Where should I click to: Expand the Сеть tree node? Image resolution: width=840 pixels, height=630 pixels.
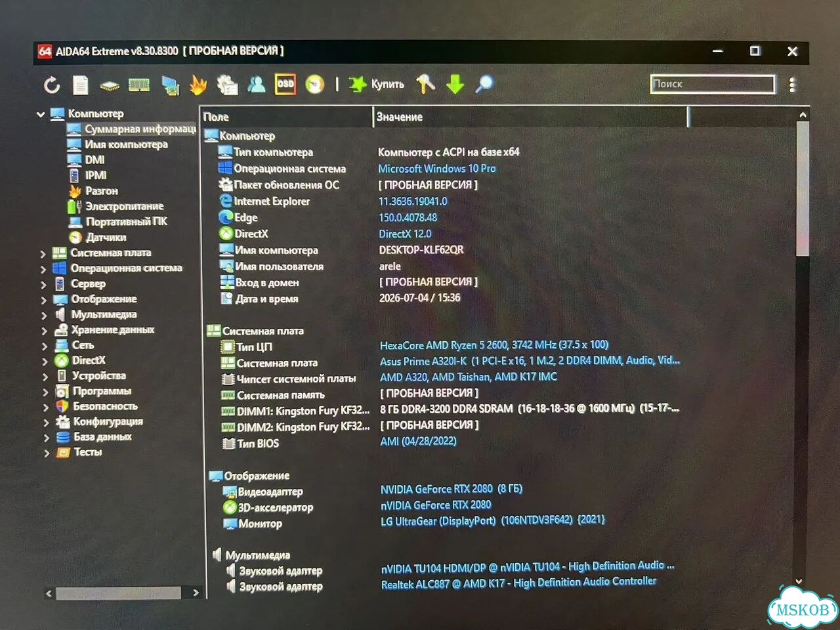(x=45, y=346)
